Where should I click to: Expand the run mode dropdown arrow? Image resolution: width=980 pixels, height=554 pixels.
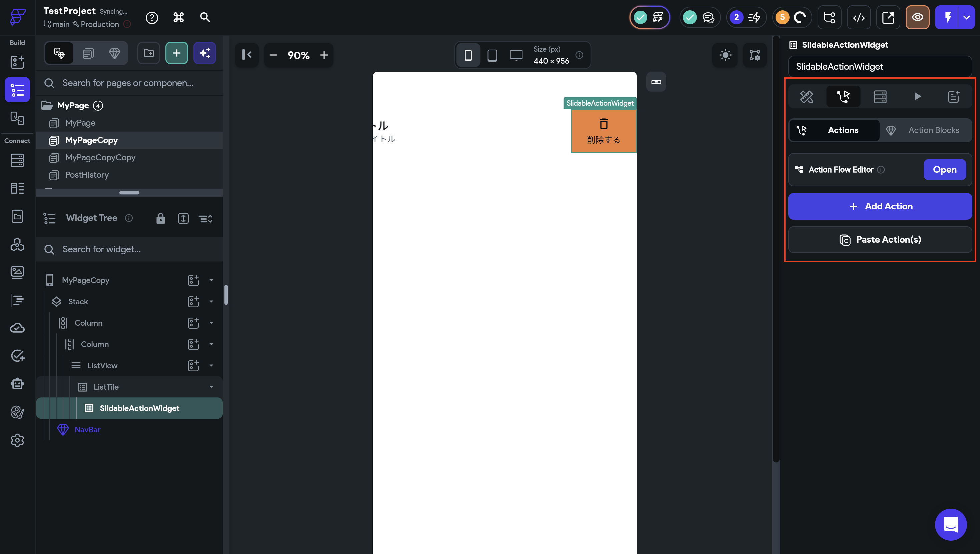coord(966,18)
